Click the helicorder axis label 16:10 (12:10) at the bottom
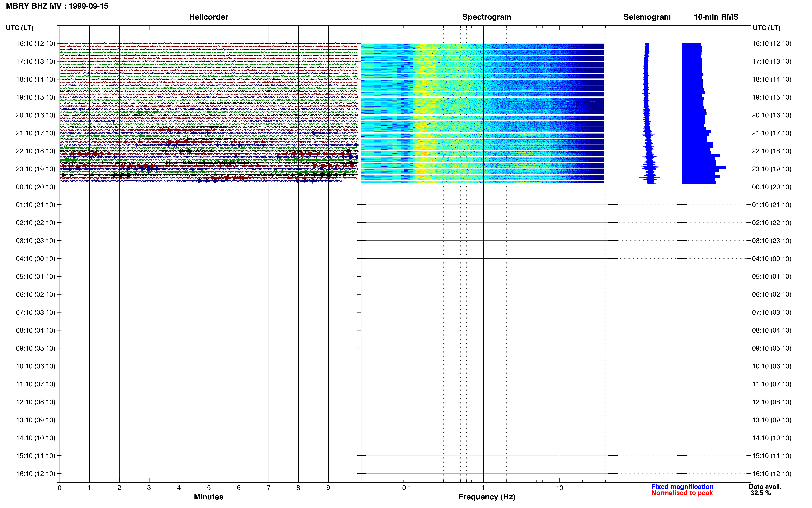 click(x=35, y=474)
